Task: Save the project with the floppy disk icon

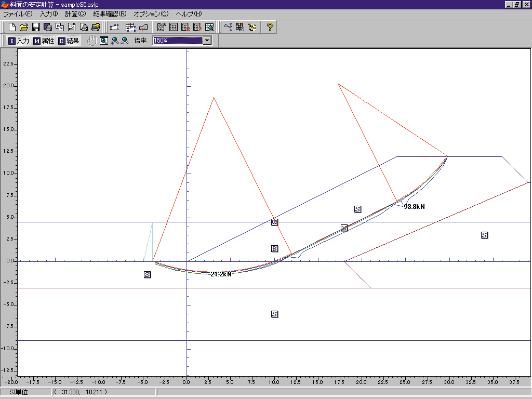Action: click(36, 27)
